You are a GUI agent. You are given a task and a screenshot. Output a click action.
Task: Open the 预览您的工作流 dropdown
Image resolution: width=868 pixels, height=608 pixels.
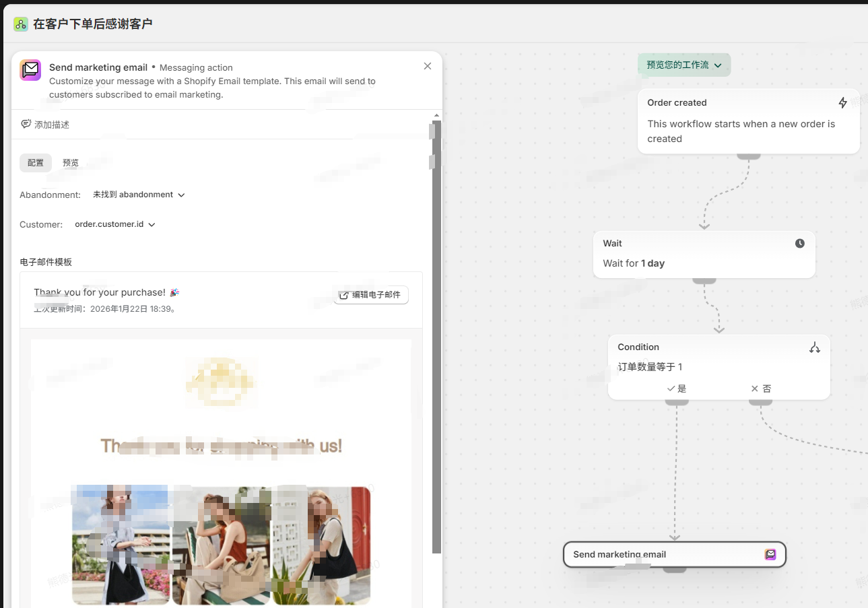[x=683, y=65]
